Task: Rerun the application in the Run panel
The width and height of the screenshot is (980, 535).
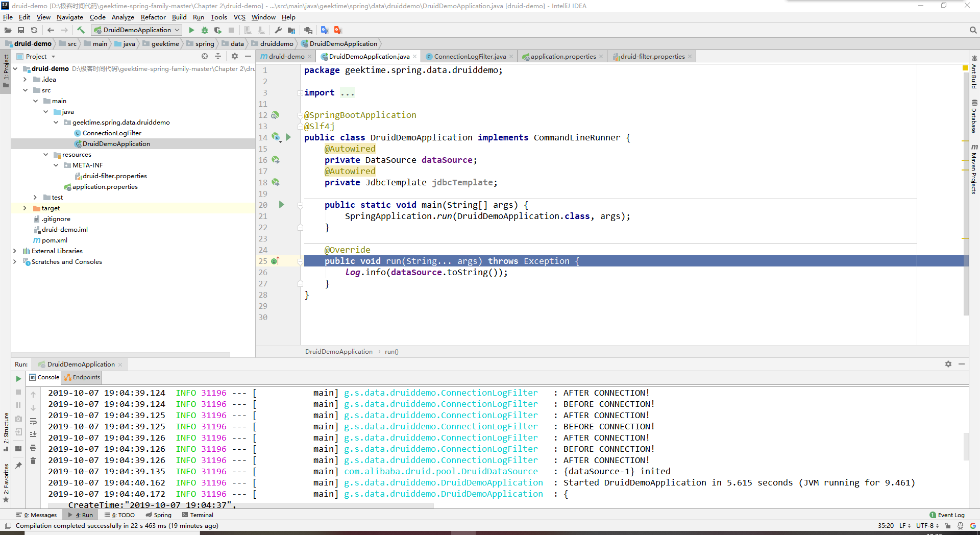Action: point(18,379)
